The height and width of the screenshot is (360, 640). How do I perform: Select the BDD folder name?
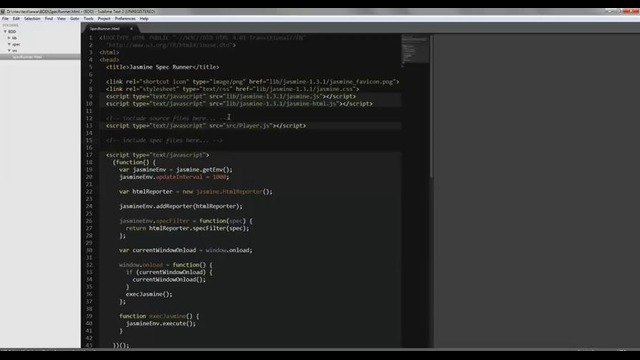coord(12,31)
